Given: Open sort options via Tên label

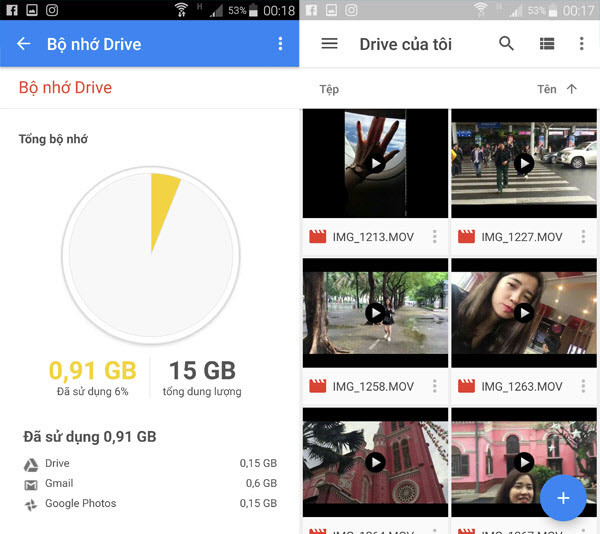Looking at the screenshot, I should click(546, 89).
